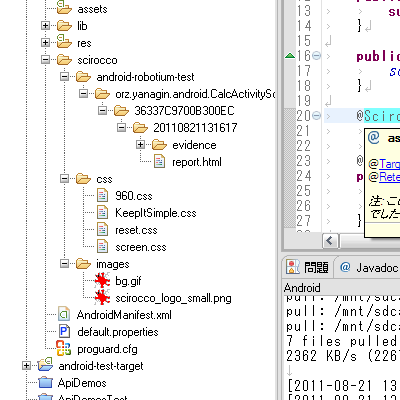The height and width of the screenshot is (400, 400).
Task: Click line number 23 in the editor
Action: click(304, 161)
